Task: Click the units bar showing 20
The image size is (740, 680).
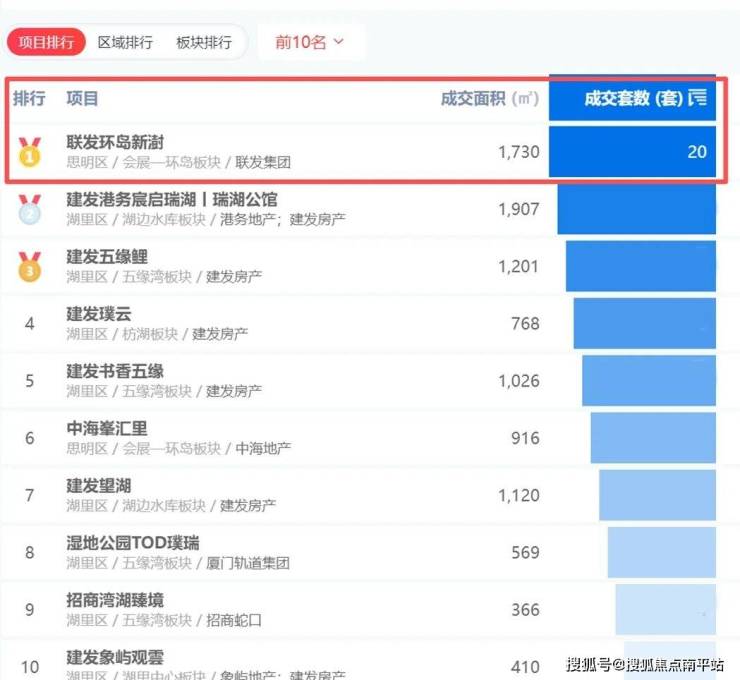Action: pos(632,151)
